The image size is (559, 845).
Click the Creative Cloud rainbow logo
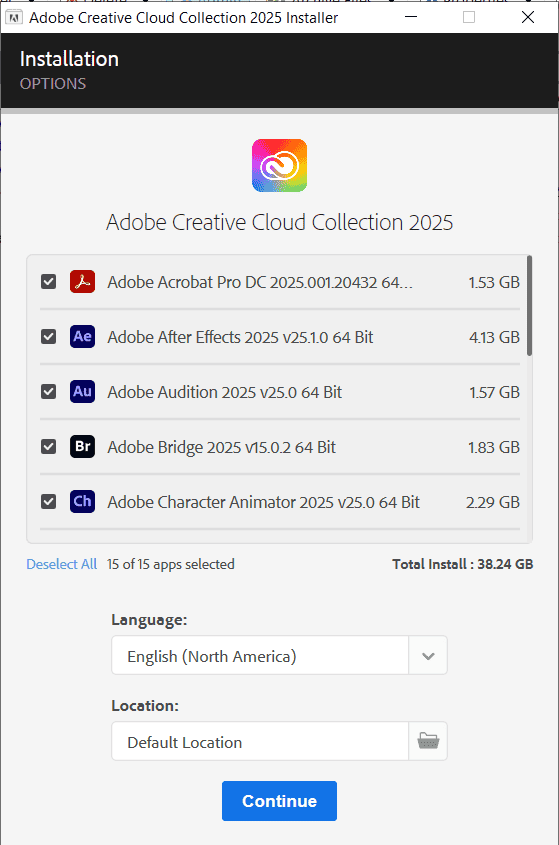[279, 165]
